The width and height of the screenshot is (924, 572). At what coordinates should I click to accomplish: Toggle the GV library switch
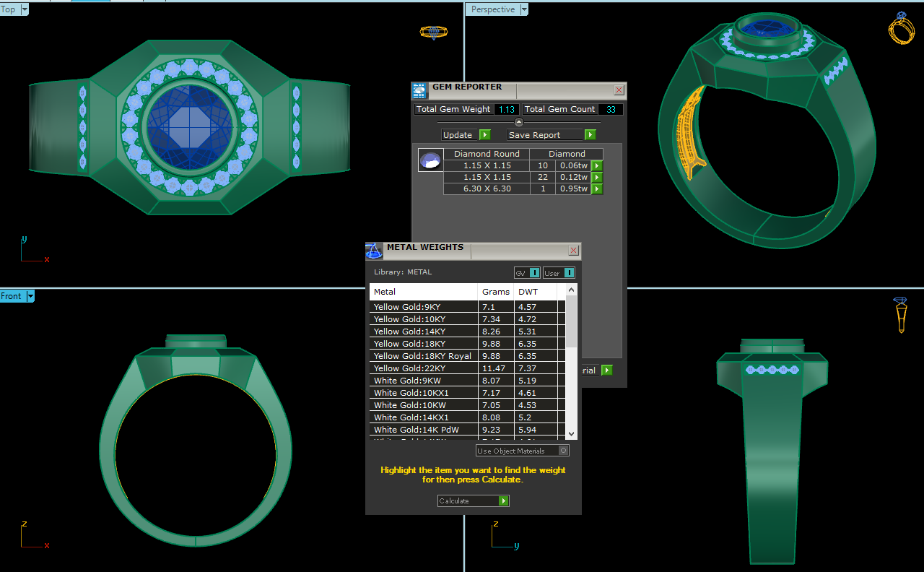tap(534, 273)
